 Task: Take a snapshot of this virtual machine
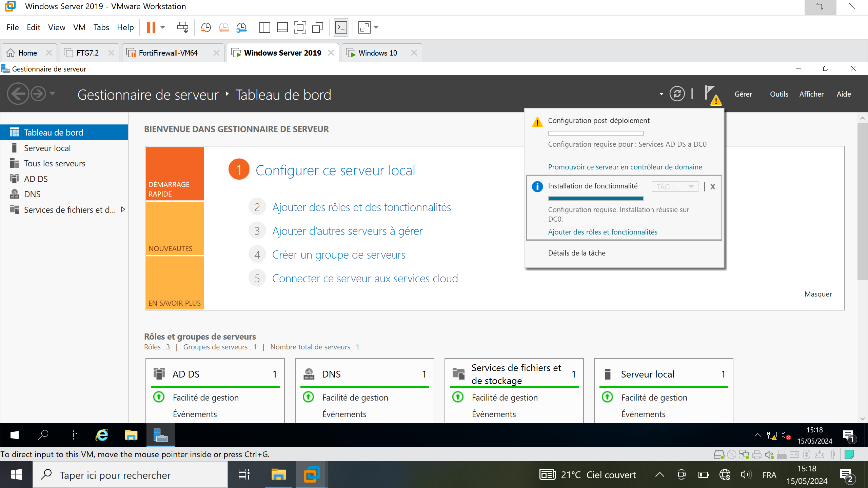(x=205, y=27)
